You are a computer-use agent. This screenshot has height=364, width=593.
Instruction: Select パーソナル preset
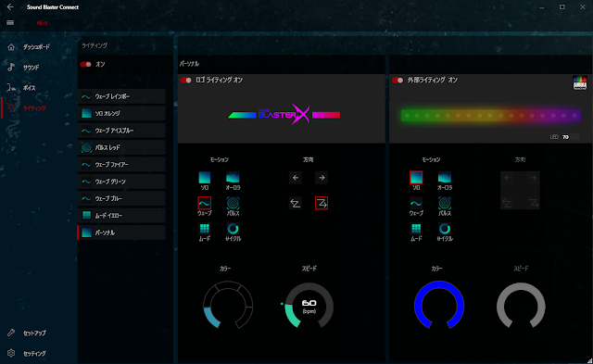point(121,232)
